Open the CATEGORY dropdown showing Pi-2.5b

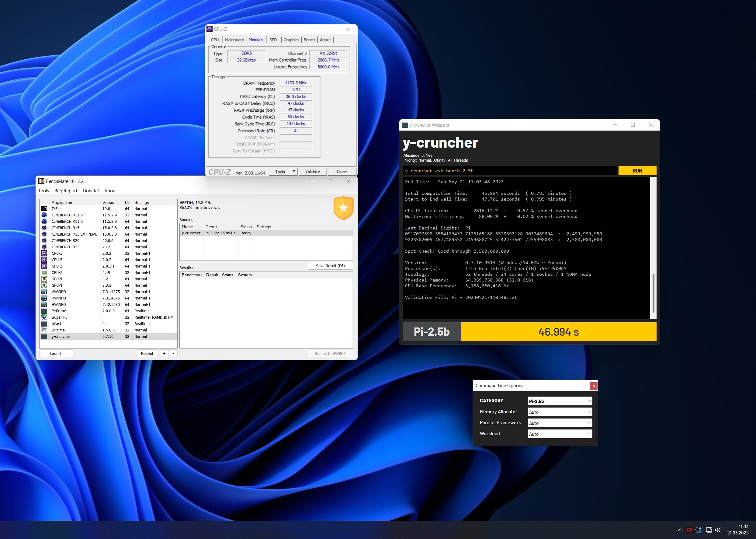(x=560, y=401)
